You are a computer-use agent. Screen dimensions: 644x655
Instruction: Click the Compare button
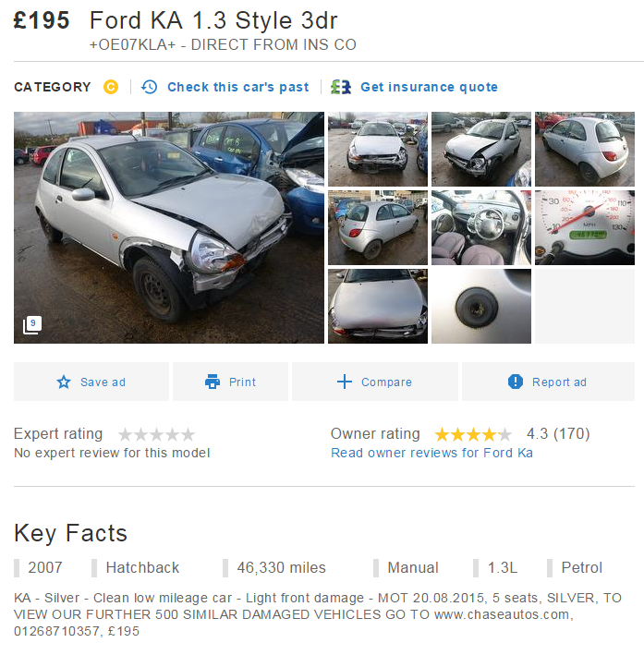tap(375, 382)
